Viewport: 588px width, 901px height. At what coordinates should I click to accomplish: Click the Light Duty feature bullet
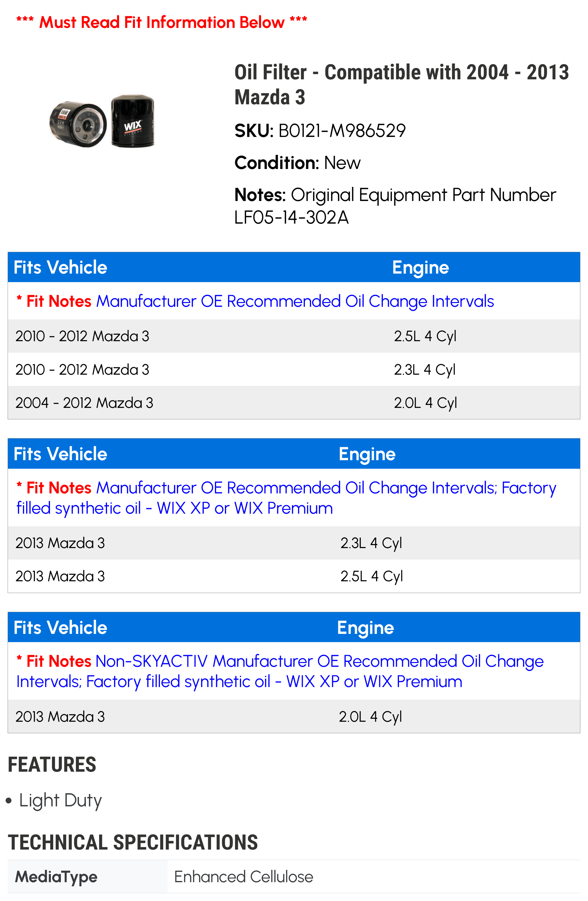coord(60,800)
